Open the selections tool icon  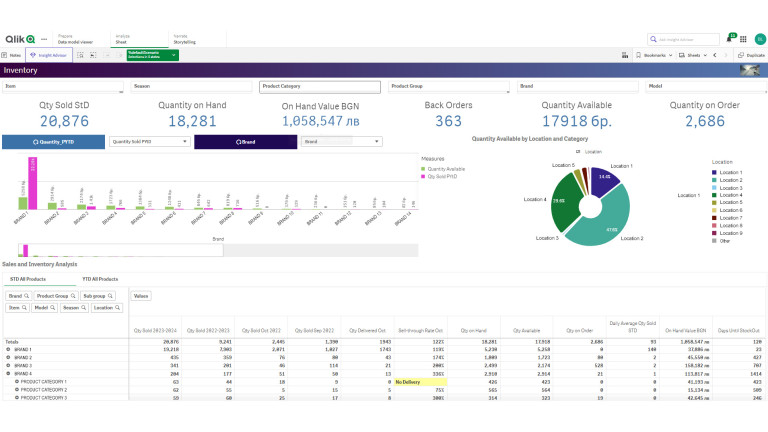[x=92, y=55]
